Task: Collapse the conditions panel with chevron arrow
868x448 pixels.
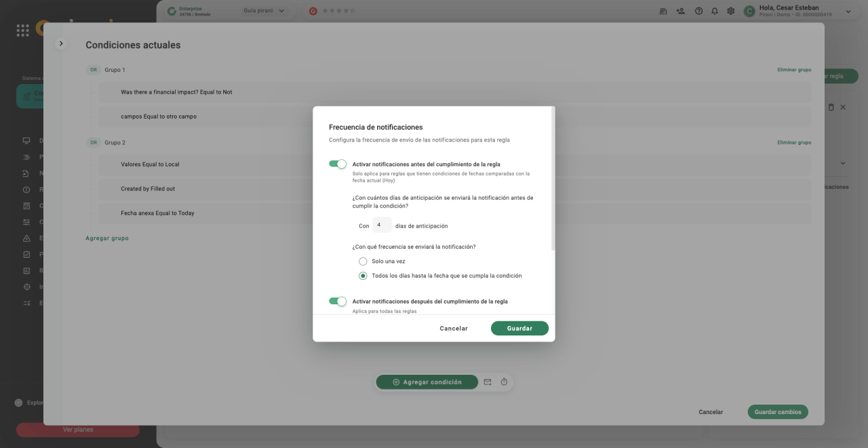Action: point(61,43)
